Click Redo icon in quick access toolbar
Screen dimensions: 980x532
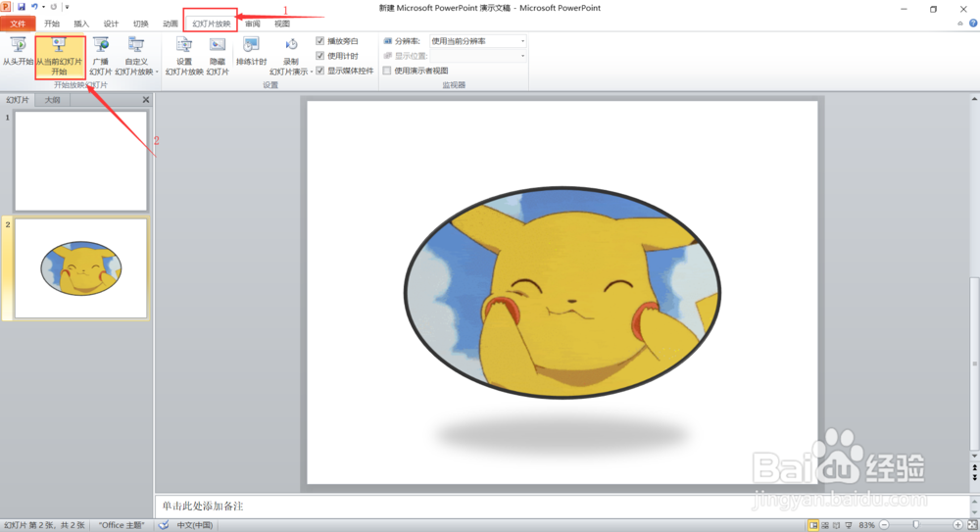coord(53,7)
